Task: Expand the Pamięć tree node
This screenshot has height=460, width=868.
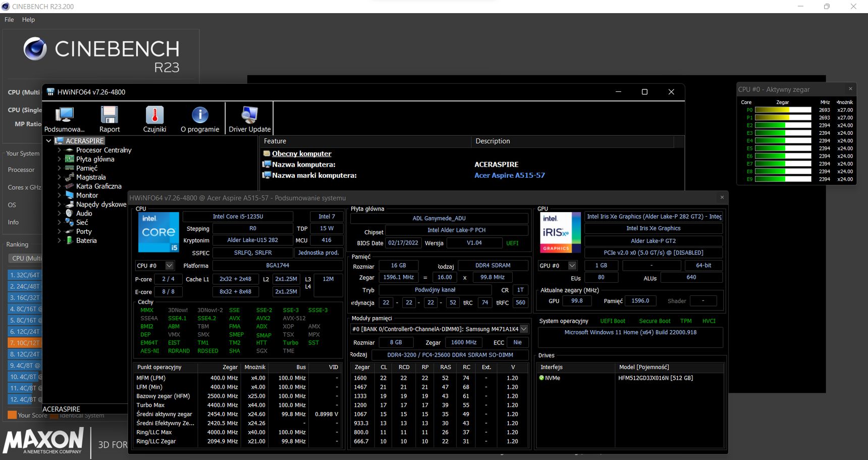Action: [59, 168]
